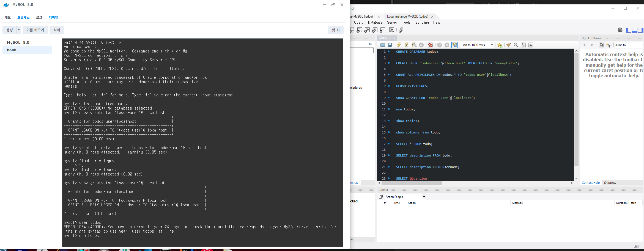644x251 pixels.
Task: Save the query as a favorite snippet
Action: pos(500,45)
